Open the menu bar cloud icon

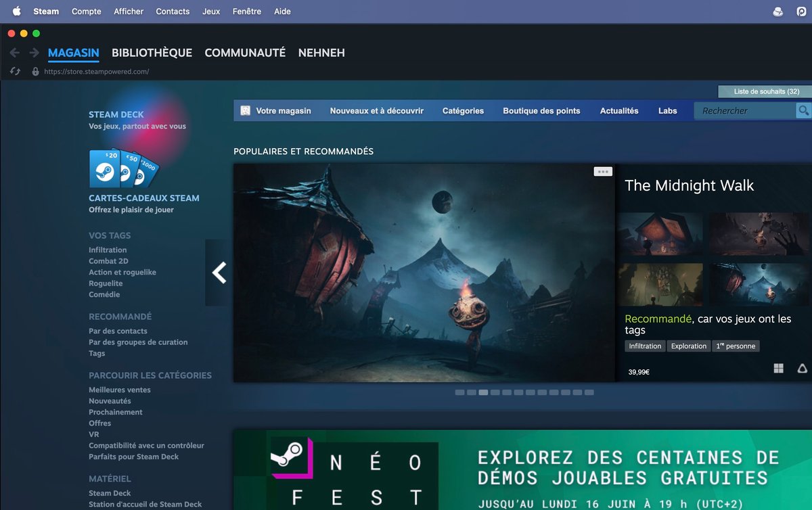point(778,11)
